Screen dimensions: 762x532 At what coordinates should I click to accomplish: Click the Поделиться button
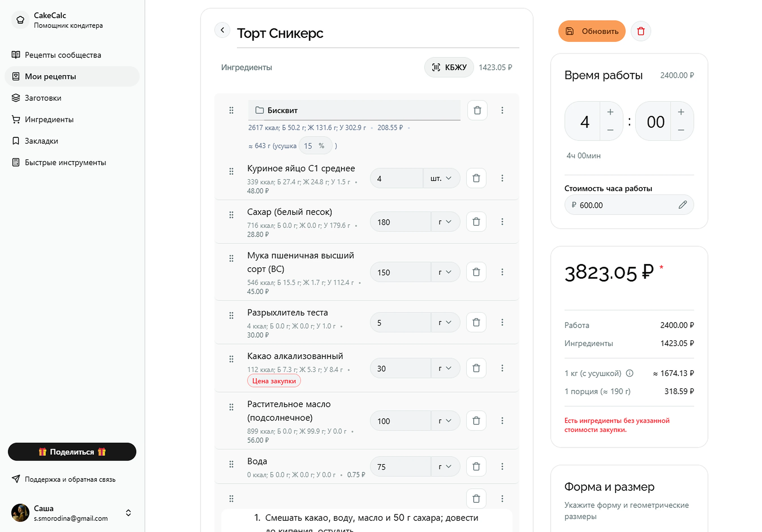(x=72, y=452)
